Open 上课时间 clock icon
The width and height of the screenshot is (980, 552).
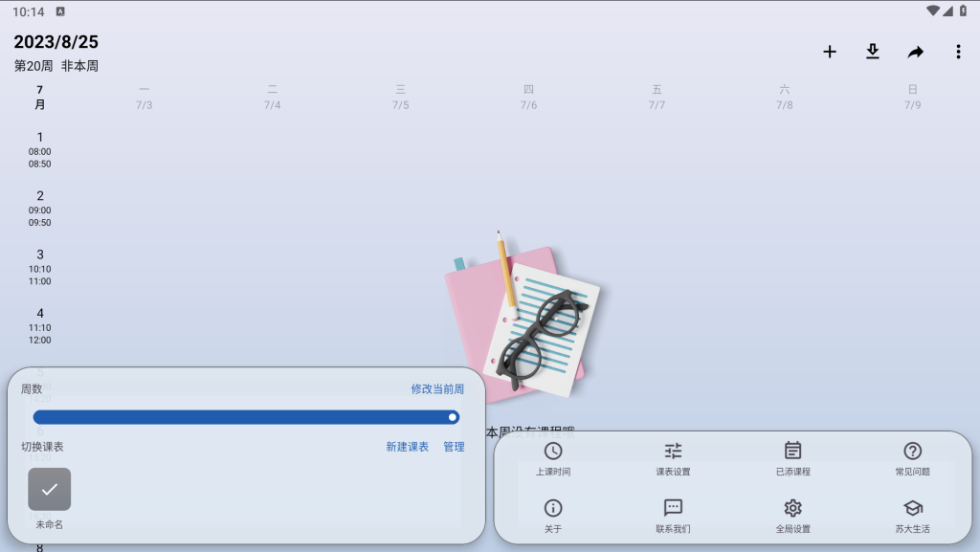click(553, 451)
